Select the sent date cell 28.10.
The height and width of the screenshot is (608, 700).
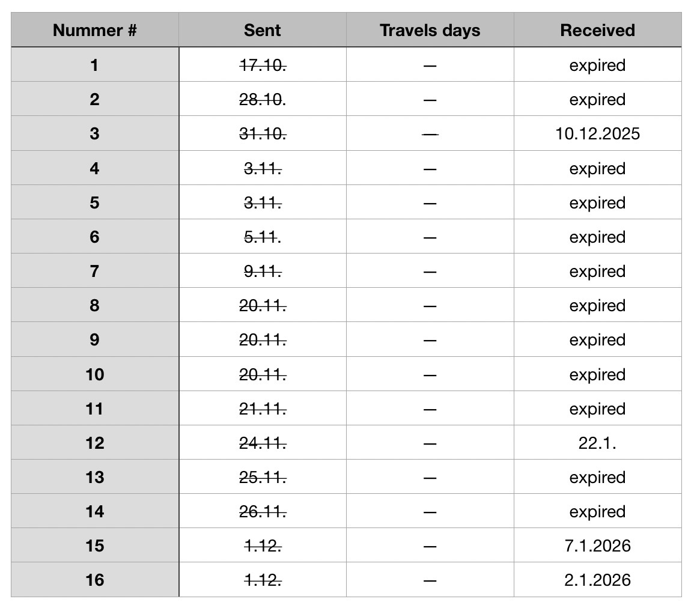coord(263,99)
